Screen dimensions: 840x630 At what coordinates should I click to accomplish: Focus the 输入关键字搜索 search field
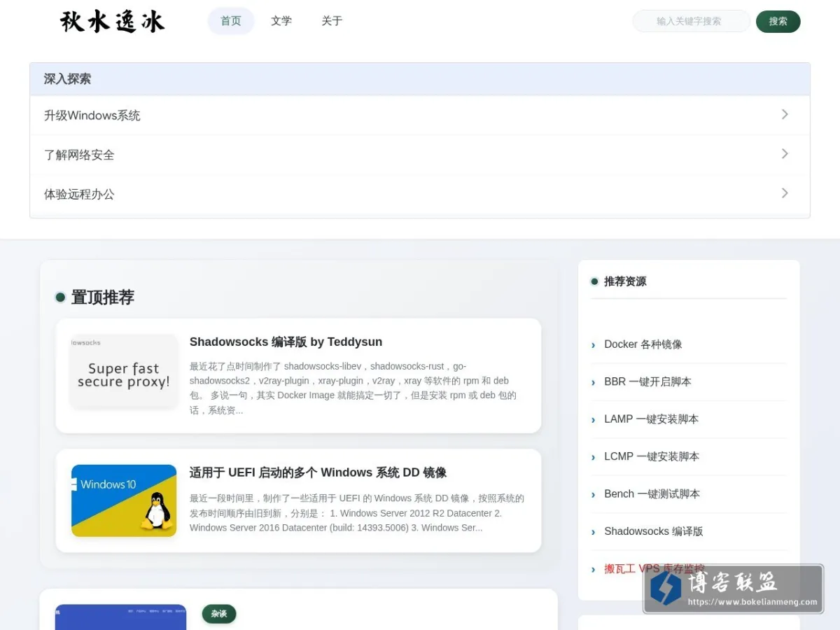coord(691,21)
